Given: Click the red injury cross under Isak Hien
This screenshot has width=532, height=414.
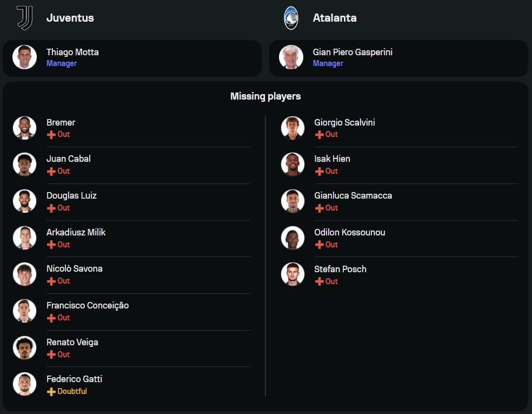Looking at the screenshot, I should pos(320,172).
